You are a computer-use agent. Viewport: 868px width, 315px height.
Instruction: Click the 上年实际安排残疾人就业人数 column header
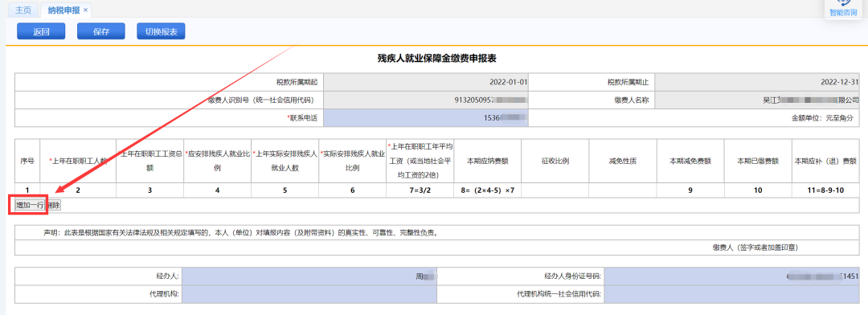pyautogui.click(x=285, y=161)
